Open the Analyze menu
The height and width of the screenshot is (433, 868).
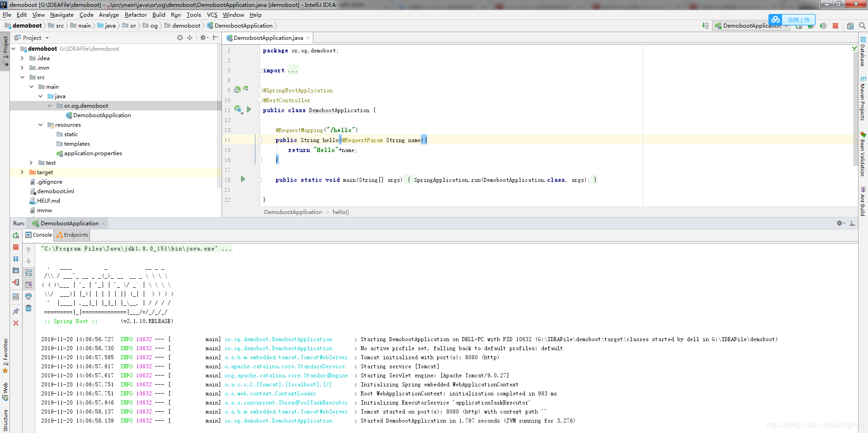pos(108,14)
